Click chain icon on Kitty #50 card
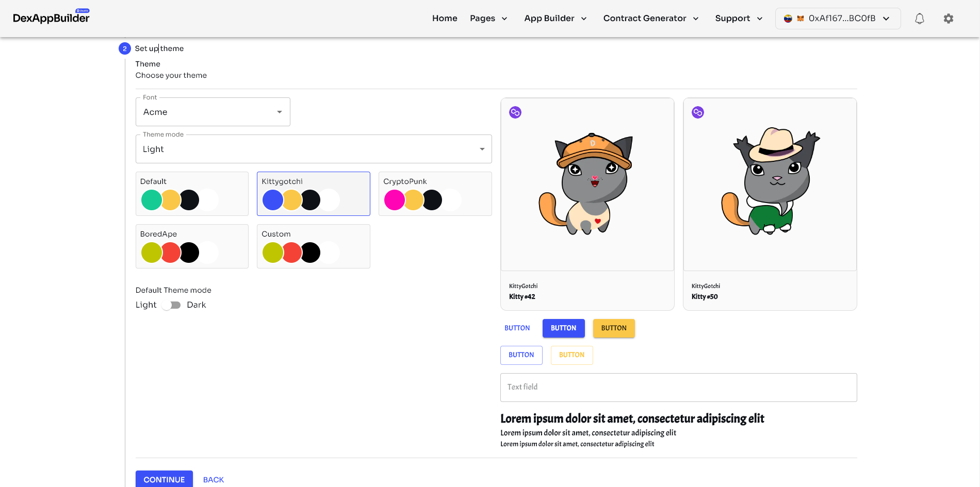 [x=698, y=112]
